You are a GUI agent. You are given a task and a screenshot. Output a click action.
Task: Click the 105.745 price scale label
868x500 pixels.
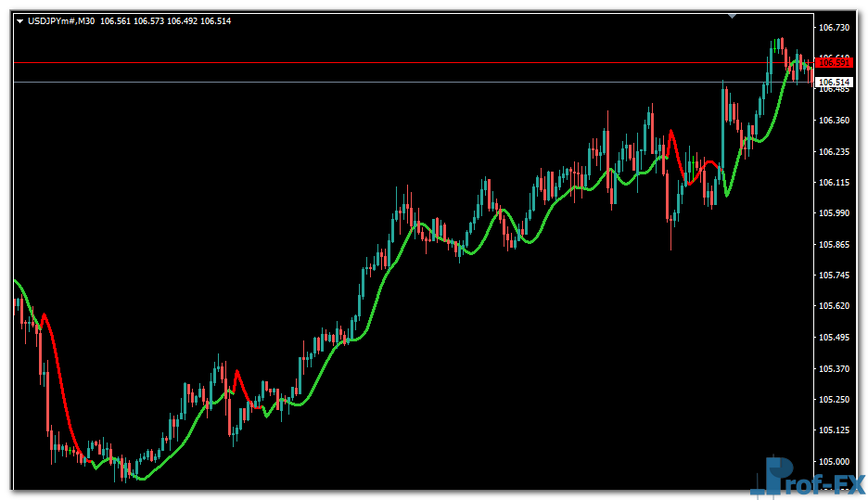click(835, 276)
